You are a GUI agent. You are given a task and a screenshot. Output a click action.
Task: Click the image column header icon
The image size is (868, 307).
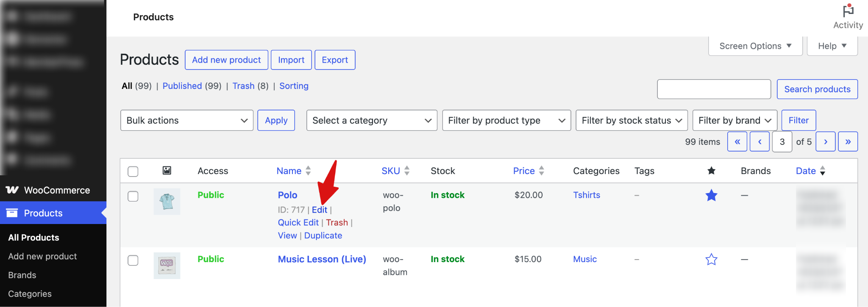click(167, 170)
